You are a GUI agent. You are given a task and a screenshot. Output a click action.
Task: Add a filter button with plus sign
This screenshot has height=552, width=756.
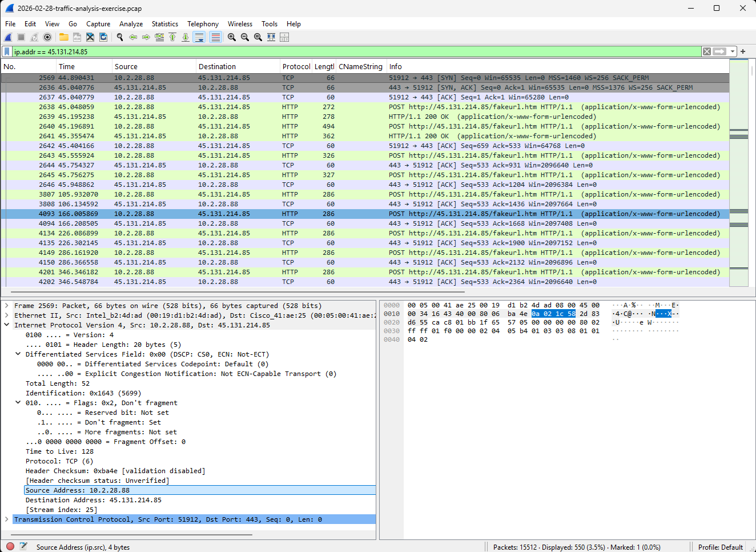tap(743, 51)
